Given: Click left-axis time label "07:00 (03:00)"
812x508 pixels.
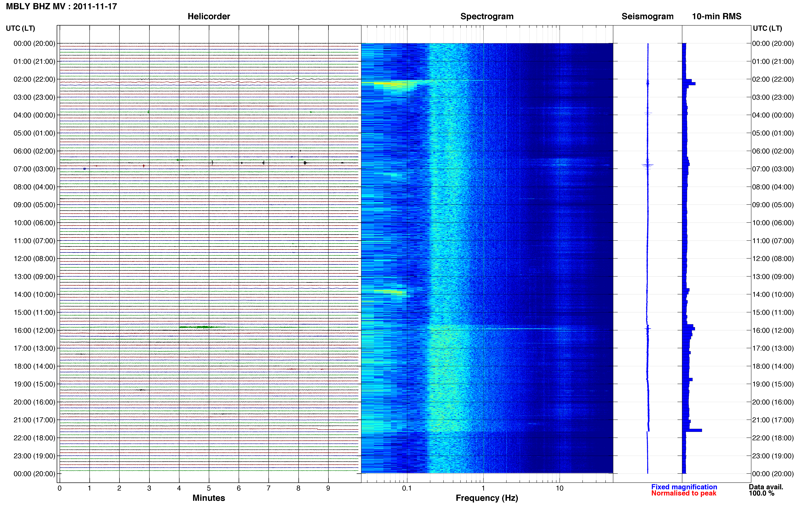Looking at the screenshot, I should click(34, 169).
